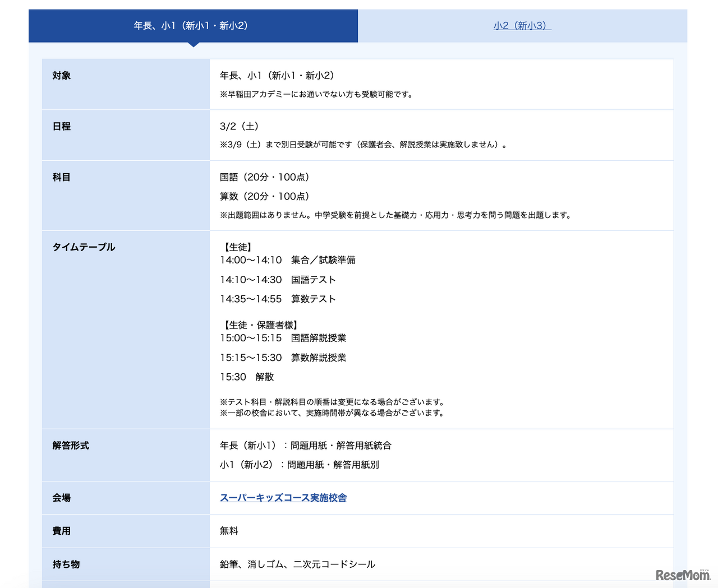Click the 14:00〜14:10 集合／試験準備 entry
This screenshot has height=588, width=718.
click(x=288, y=260)
